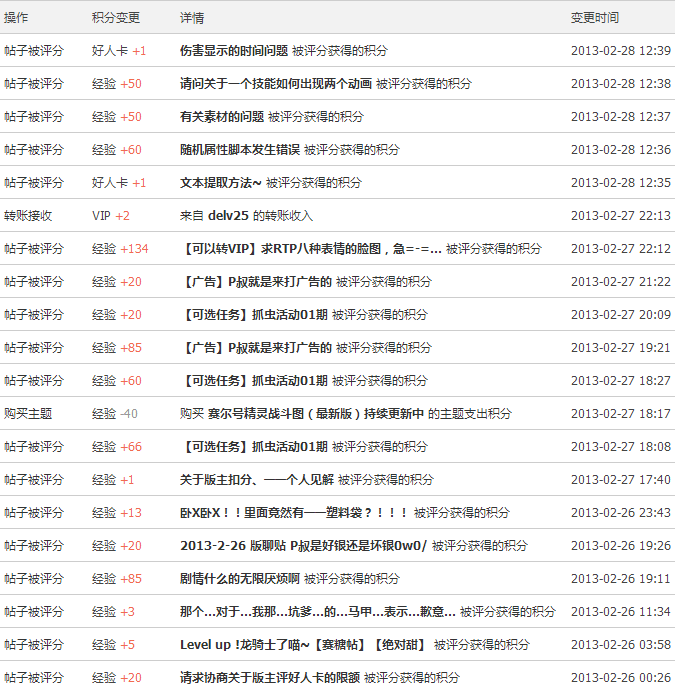Image resolution: width=676 pixels, height=693 pixels.
Task: Open thread 剧情什么的无限厌烦啊
Action: 240,579
